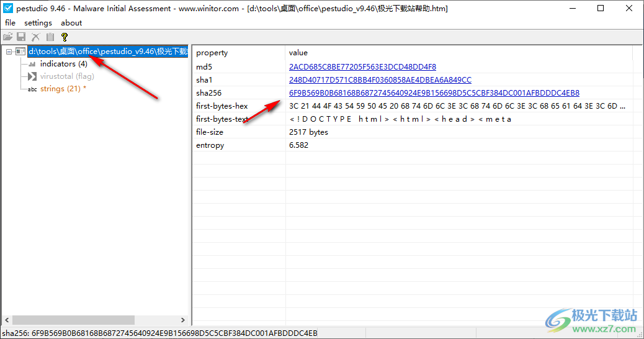Viewport: 644px width, 339px height.
Task: Select strings (21) in the tree
Action: pos(63,89)
